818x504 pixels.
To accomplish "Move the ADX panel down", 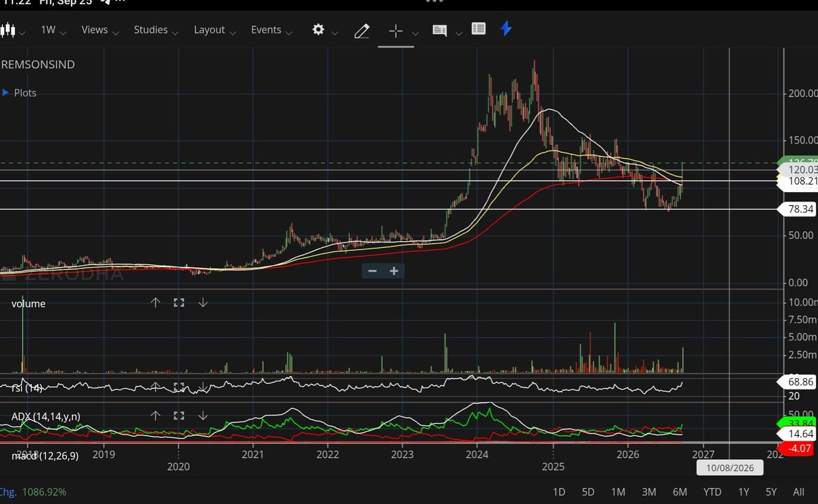I will pyautogui.click(x=202, y=415).
